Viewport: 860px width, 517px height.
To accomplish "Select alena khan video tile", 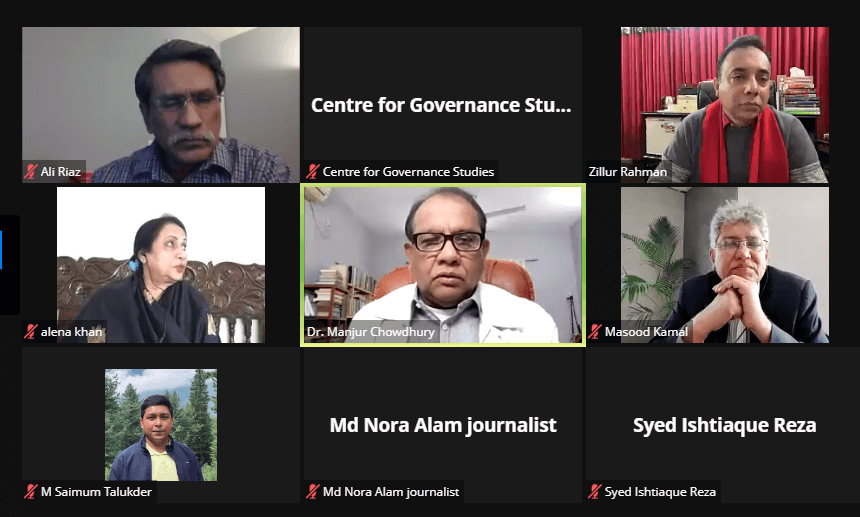I will pyautogui.click(x=161, y=265).
